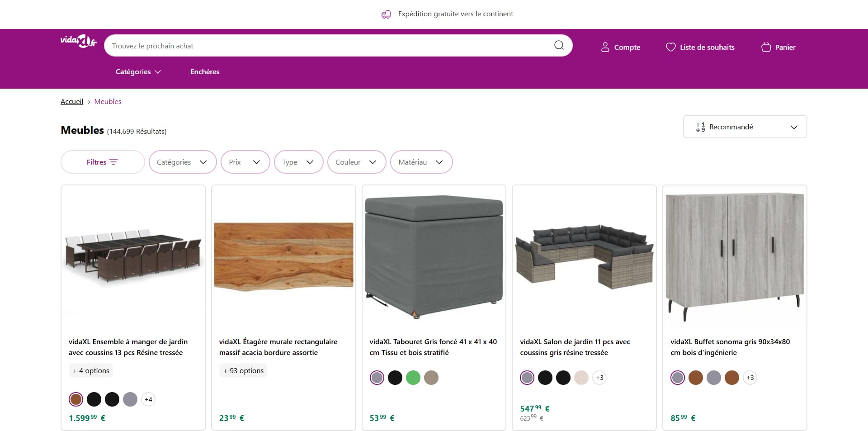Click title 'vidaXL Salon de jardin 11 pcs'

(575, 347)
